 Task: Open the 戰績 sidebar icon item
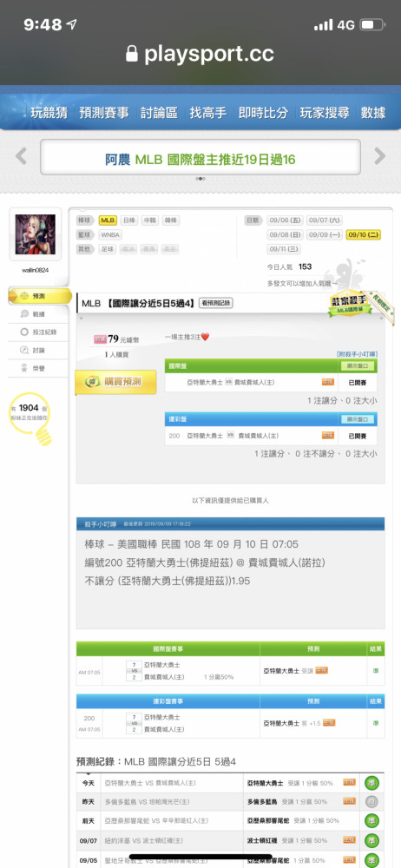[39, 314]
